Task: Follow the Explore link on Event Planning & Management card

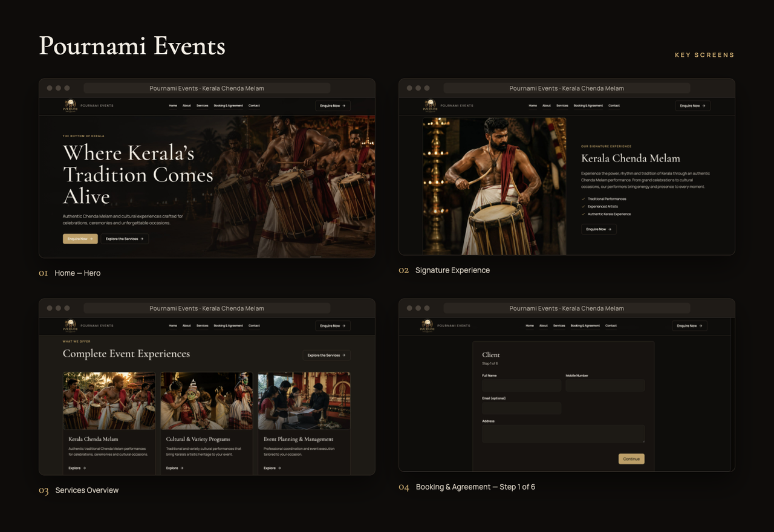Action: pos(272,468)
